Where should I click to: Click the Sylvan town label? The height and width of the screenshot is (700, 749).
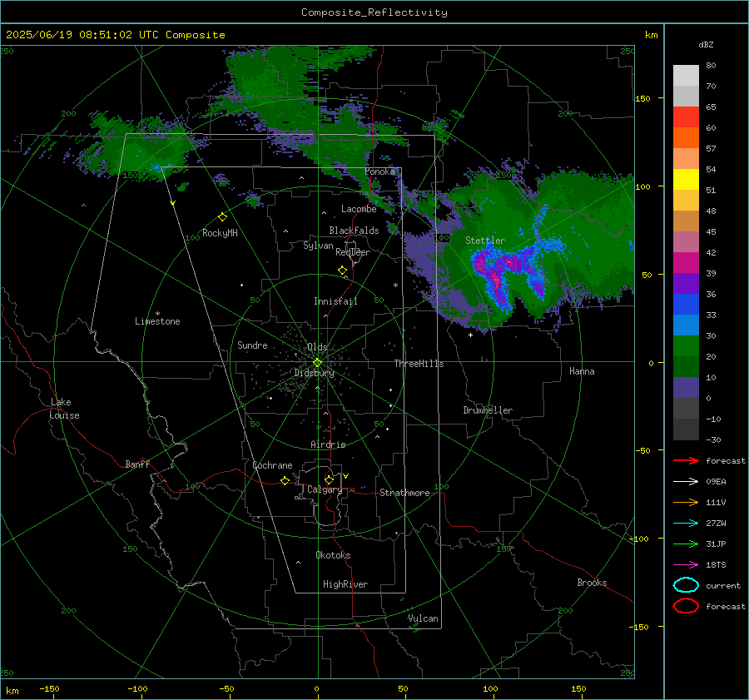[x=318, y=246]
